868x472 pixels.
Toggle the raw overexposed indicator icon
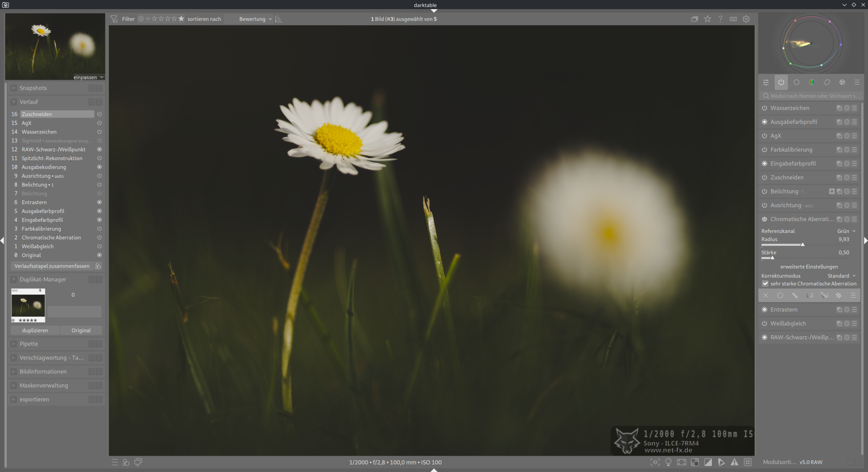[x=694, y=462]
